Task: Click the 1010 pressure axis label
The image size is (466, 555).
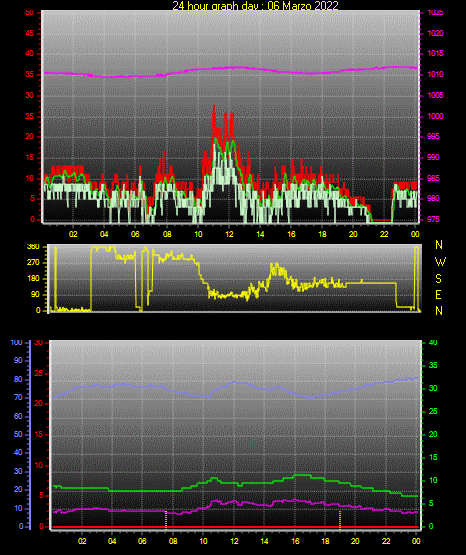Action: pyautogui.click(x=435, y=74)
